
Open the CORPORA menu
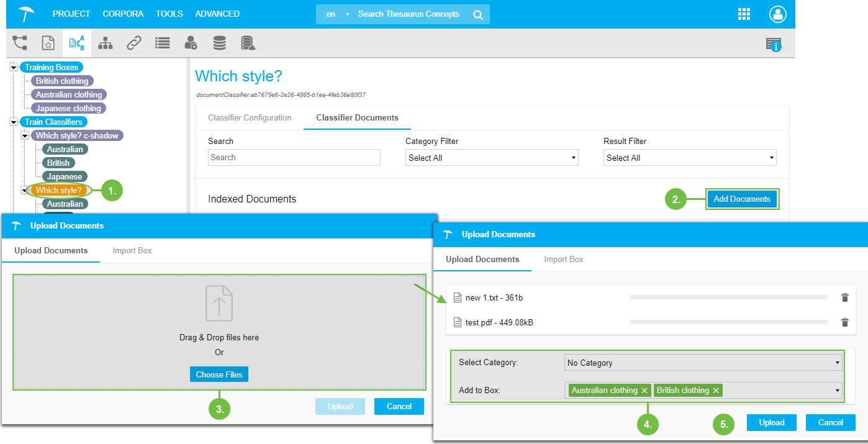tap(123, 14)
